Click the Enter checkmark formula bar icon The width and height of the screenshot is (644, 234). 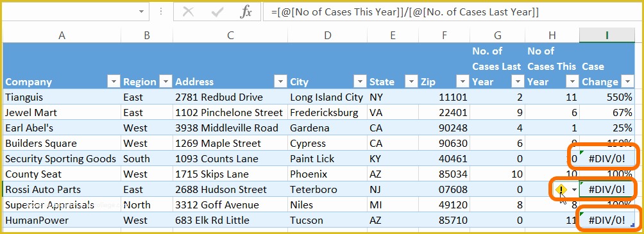[x=217, y=12]
